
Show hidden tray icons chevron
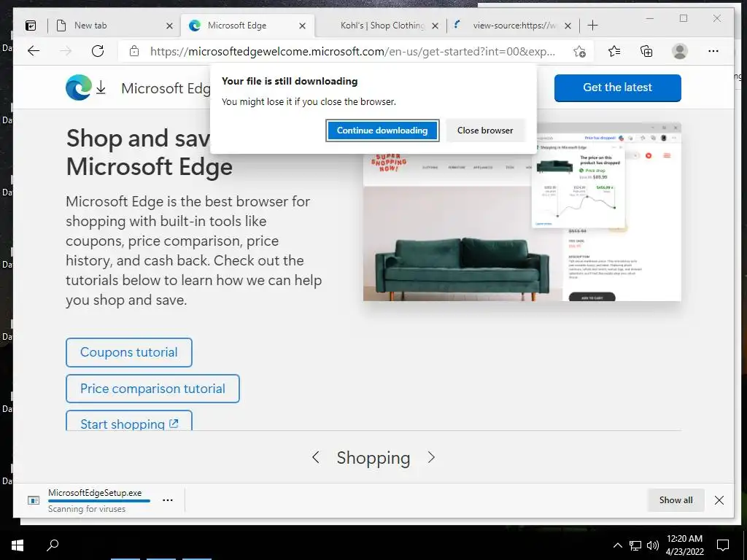(x=617, y=545)
